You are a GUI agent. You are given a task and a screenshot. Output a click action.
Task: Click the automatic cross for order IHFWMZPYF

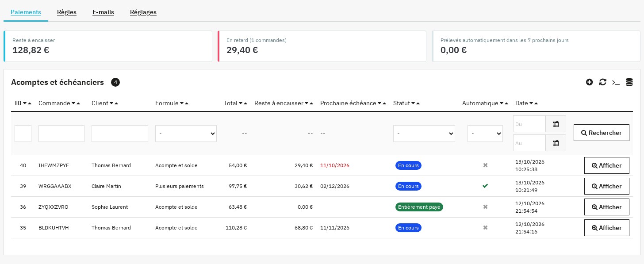click(485, 165)
